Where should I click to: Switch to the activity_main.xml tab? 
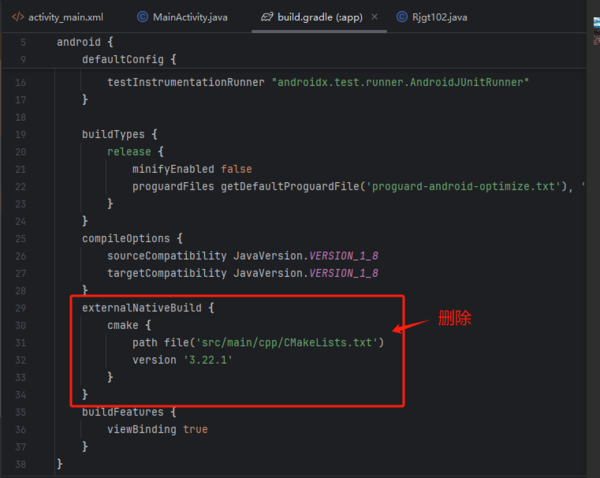pos(58,17)
